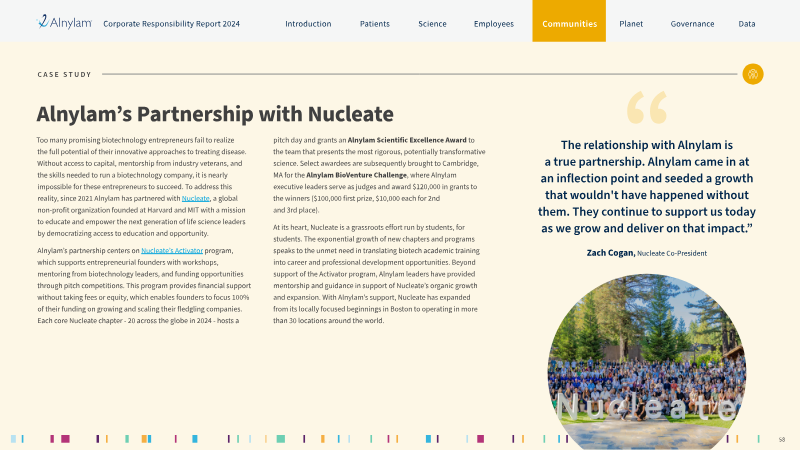Viewport: 800px width, 450px height.
Task: Click the CASE STUDY label
Action: 64,74
